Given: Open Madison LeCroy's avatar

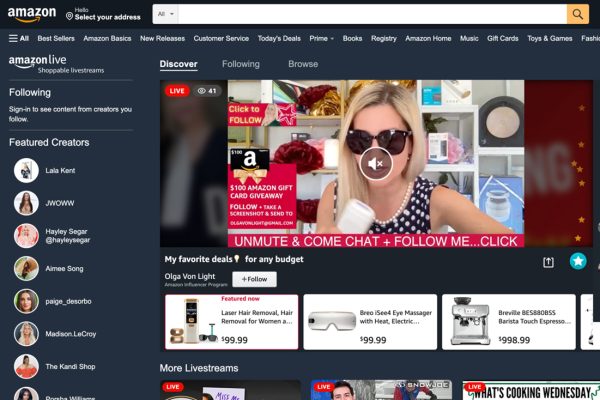Looking at the screenshot, I should [x=26, y=334].
